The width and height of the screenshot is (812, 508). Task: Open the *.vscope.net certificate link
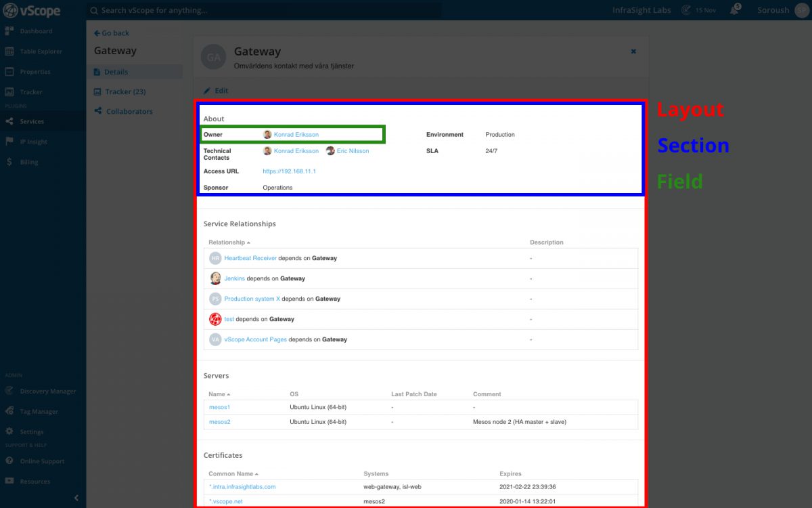pos(226,502)
